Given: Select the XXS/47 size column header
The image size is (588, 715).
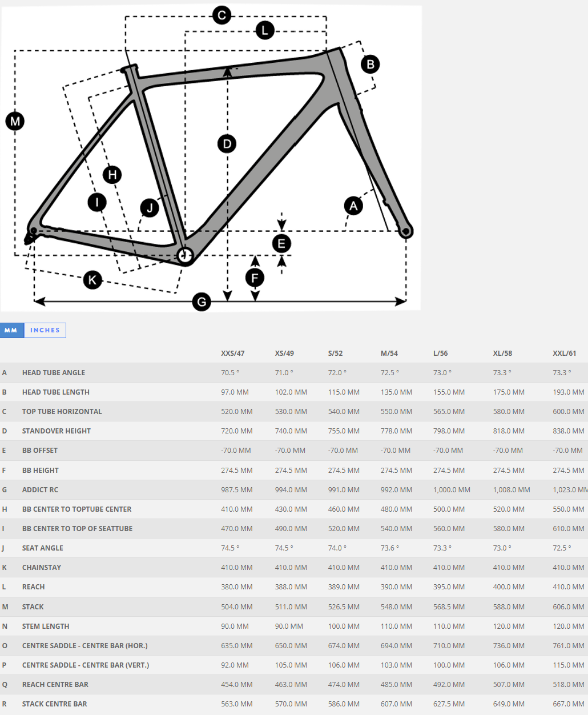Looking at the screenshot, I should click(x=232, y=354).
